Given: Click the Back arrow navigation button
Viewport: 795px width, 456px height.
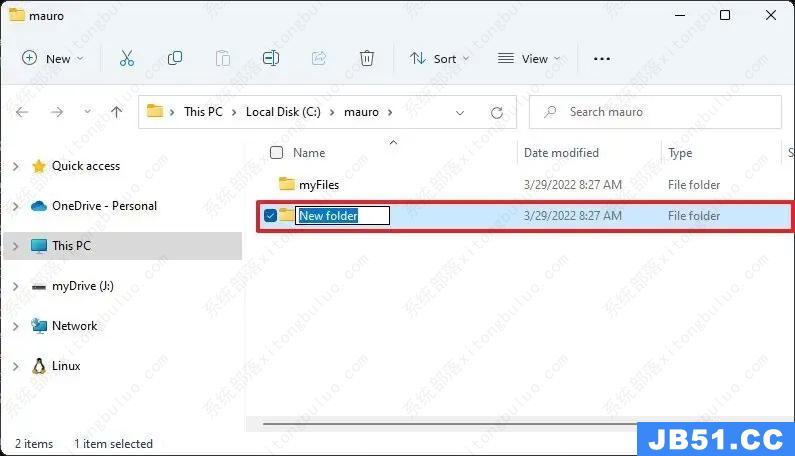Looking at the screenshot, I should tap(23, 112).
